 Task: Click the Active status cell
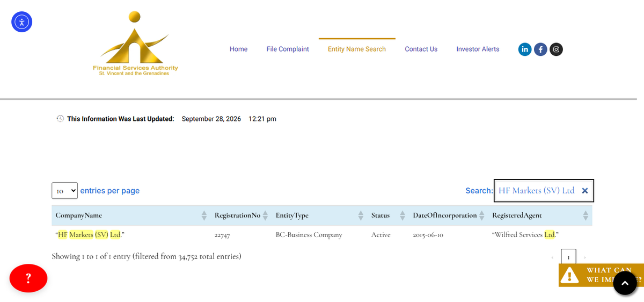pos(381,235)
